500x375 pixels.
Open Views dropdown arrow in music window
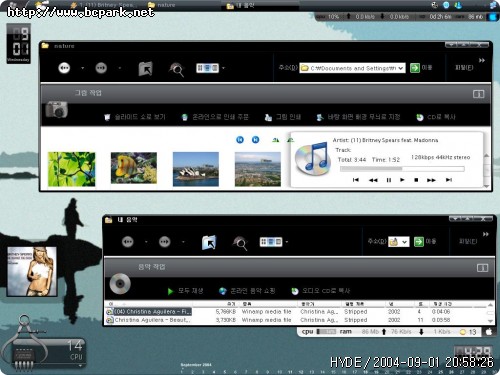287,242
